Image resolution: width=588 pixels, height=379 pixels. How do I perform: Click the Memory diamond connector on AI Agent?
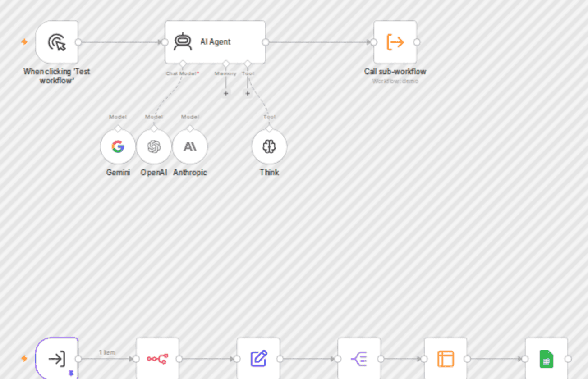point(226,63)
